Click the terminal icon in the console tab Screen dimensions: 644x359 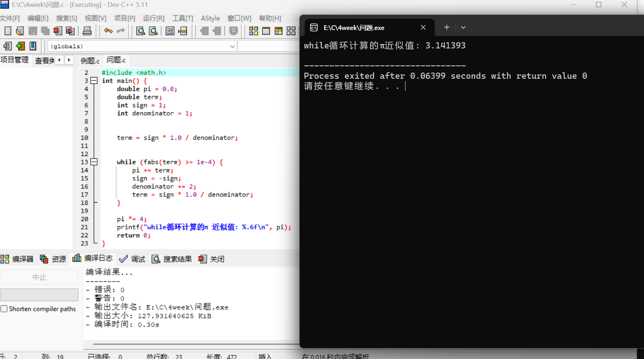[x=314, y=28]
